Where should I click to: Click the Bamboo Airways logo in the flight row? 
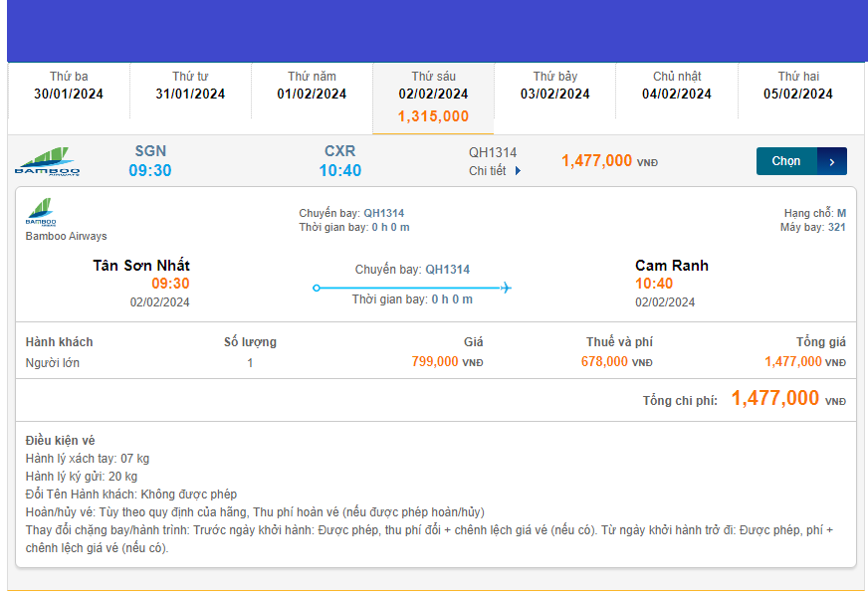pyautogui.click(x=48, y=161)
